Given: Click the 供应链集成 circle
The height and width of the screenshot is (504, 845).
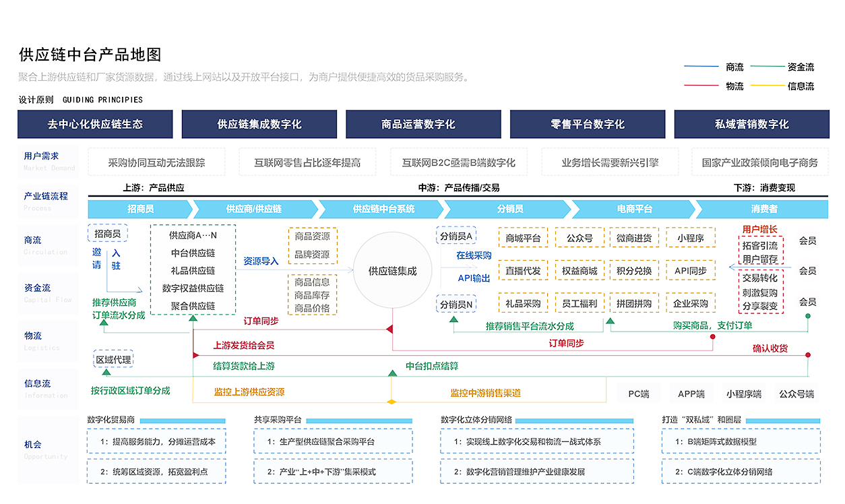Looking at the screenshot, I should click(392, 271).
